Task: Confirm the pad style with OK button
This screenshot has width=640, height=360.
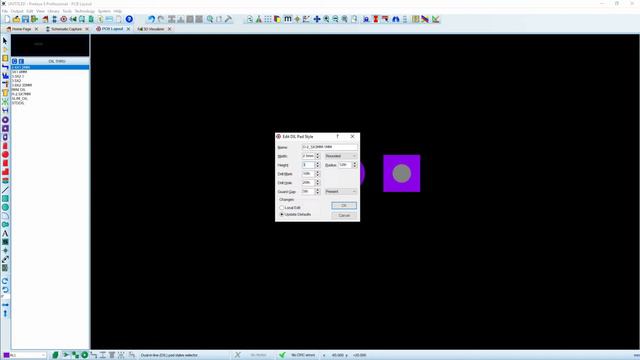Action: tap(344, 206)
